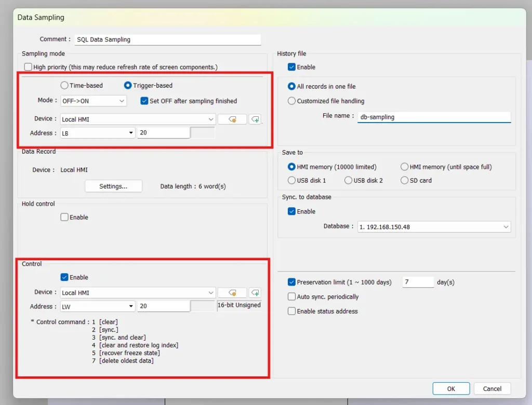Check Auto sync periodically
Image resolution: width=532 pixels, height=405 pixels.
tap(292, 296)
